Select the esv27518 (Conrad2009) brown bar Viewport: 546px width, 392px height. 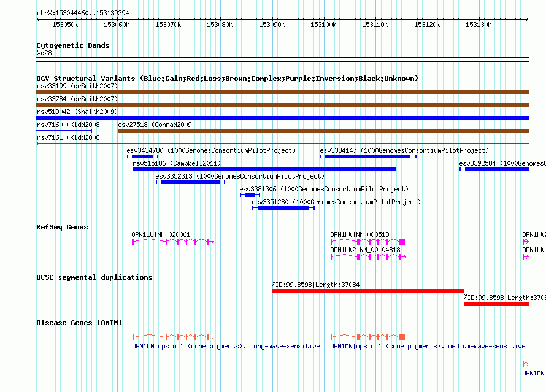pos(323,131)
